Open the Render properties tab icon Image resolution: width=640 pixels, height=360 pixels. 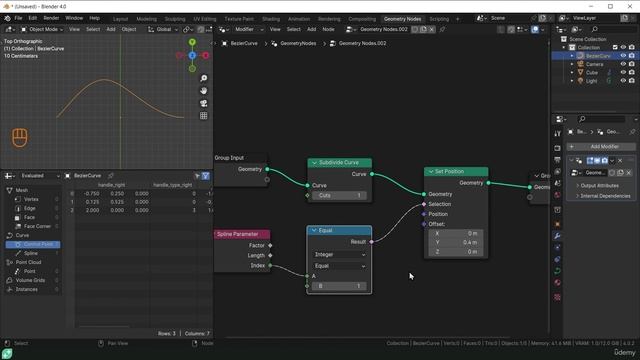[x=558, y=147]
